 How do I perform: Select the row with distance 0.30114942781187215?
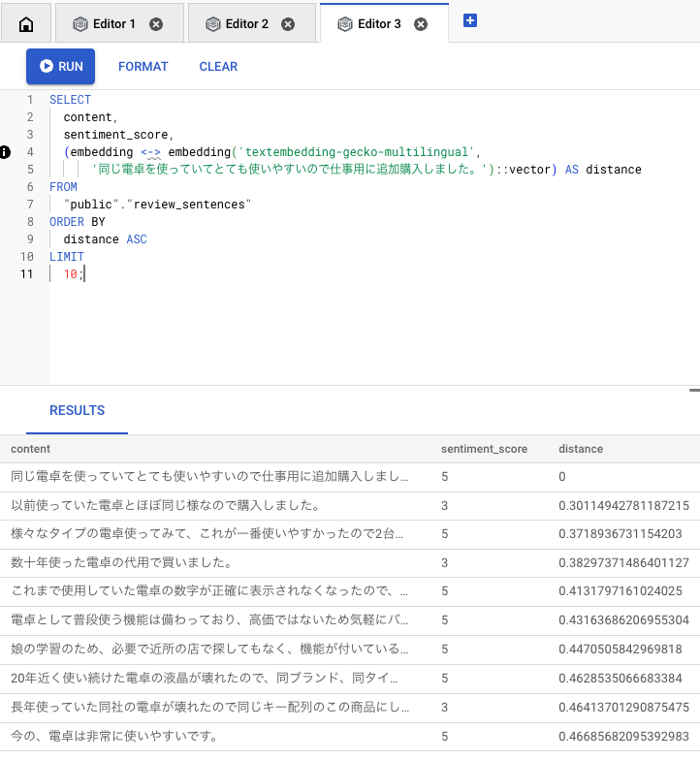[x=350, y=506]
